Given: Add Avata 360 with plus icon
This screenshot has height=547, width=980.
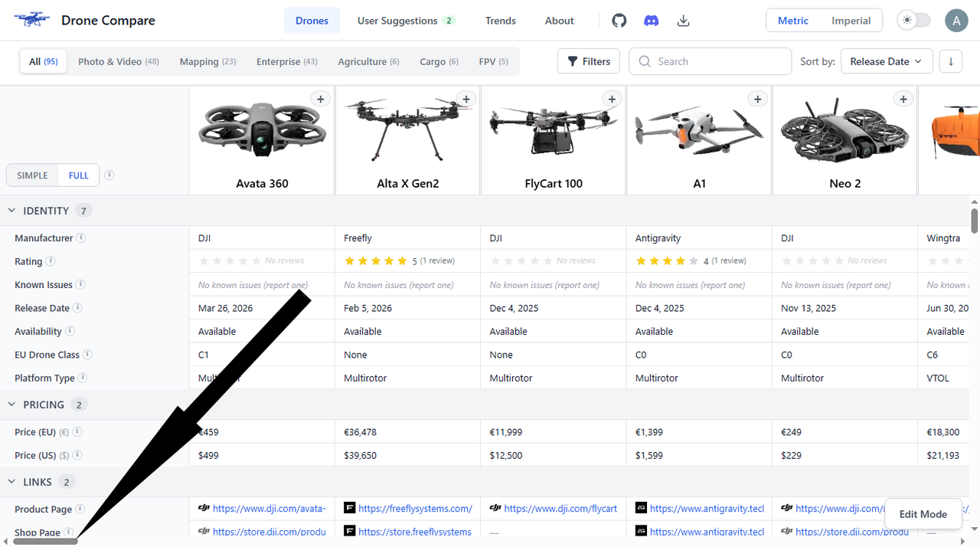Looking at the screenshot, I should (320, 99).
